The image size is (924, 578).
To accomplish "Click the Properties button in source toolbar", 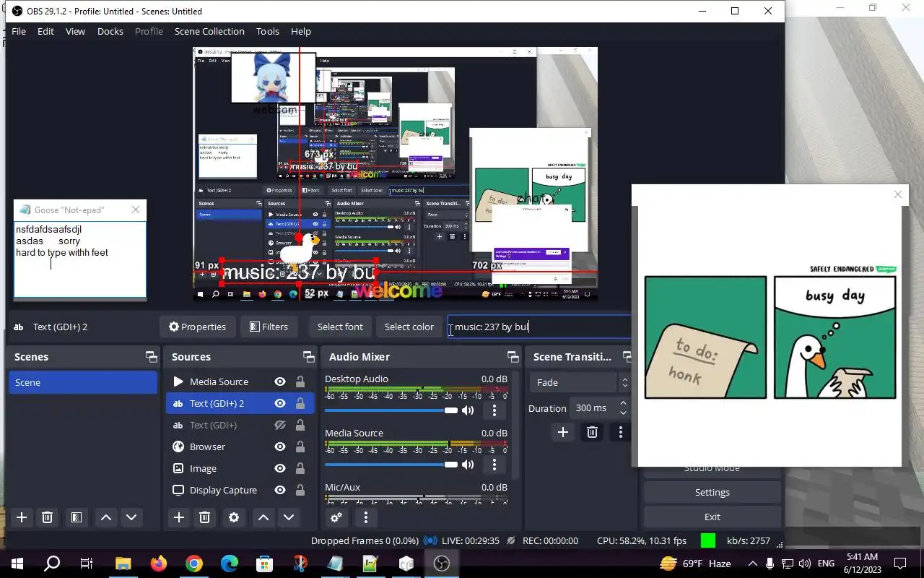I will pos(197,327).
